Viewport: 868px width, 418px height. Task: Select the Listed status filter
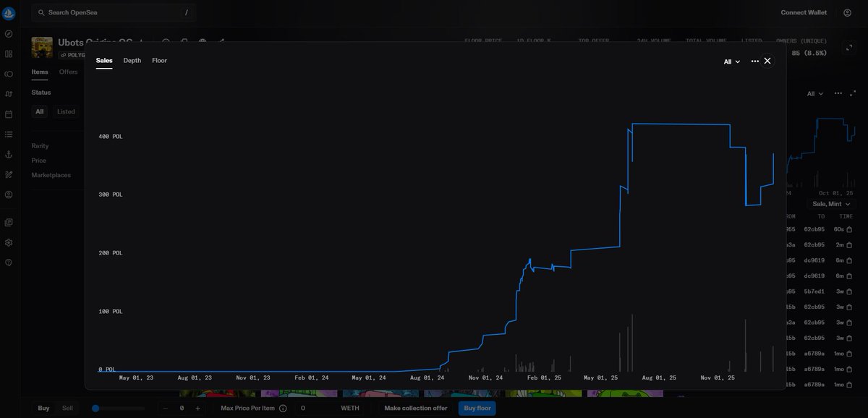tap(66, 111)
